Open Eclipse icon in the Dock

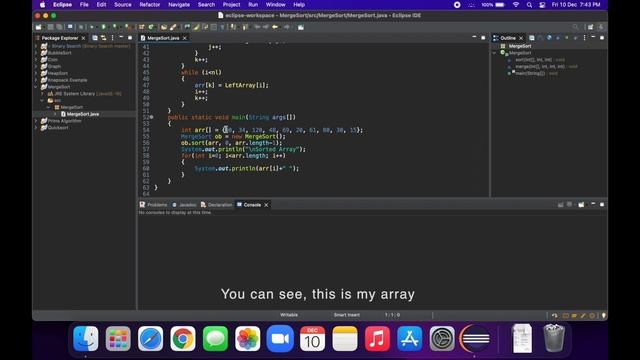[475, 338]
